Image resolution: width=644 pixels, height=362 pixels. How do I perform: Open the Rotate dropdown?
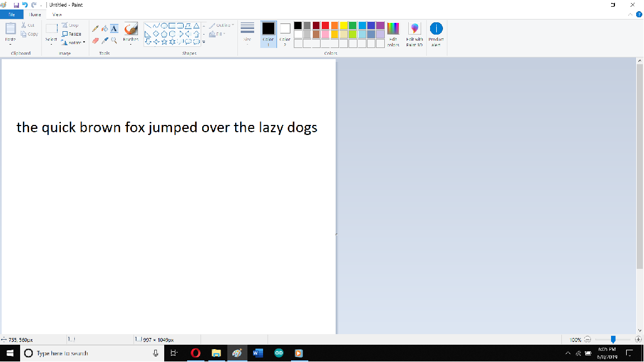tap(73, 42)
